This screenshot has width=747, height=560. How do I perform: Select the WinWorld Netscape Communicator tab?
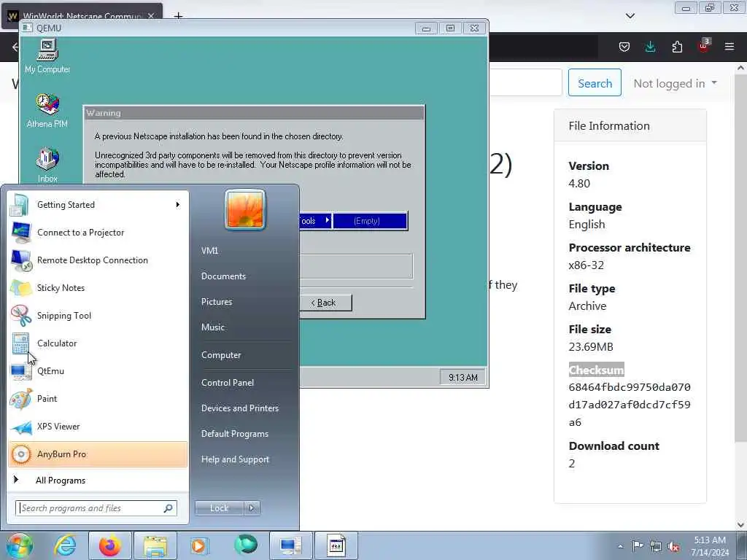click(x=82, y=16)
